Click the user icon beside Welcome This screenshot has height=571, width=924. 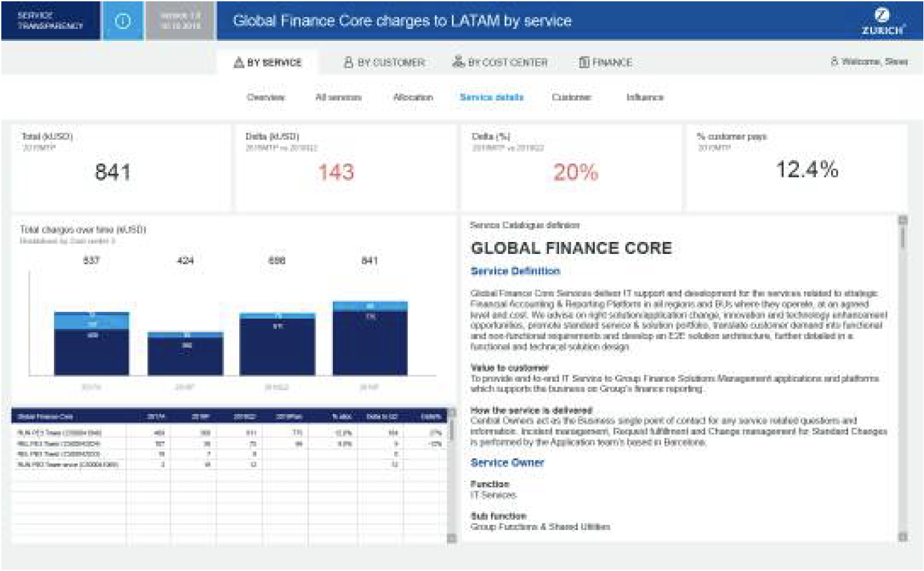pyautogui.click(x=834, y=62)
